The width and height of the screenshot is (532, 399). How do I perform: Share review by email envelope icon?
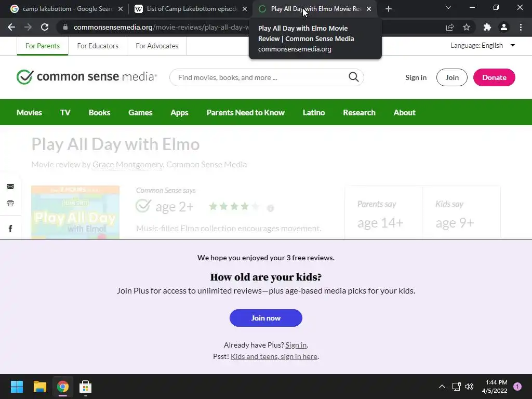point(10,187)
